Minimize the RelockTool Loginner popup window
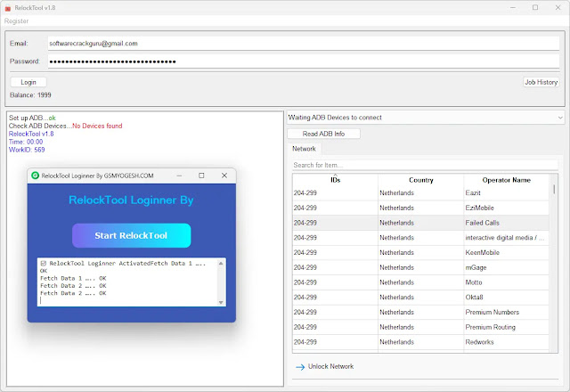570x392 pixels. 178,176
